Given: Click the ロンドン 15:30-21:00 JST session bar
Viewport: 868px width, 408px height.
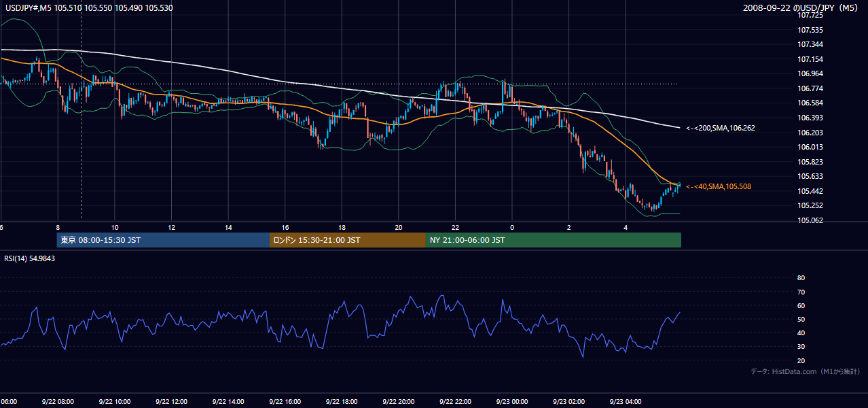Looking at the screenshot, I should tap(348, 240).
